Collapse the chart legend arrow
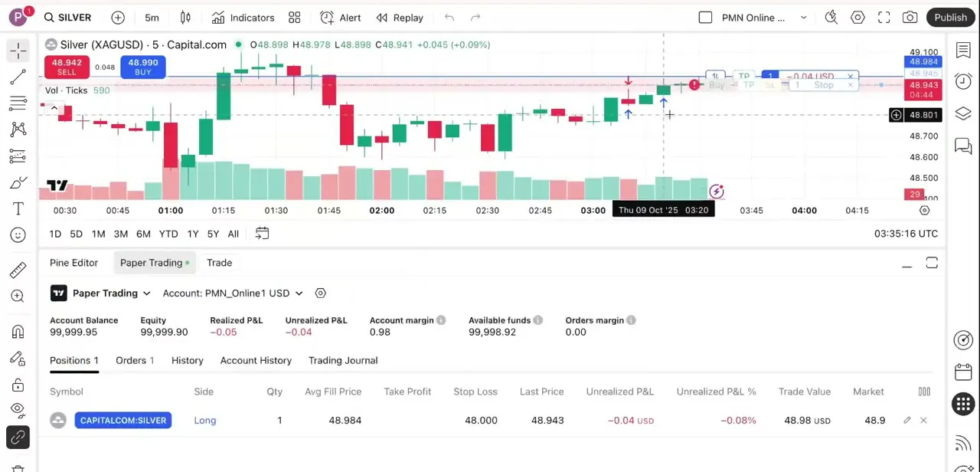Screen dimensions: 980x472 pos(53,108)
